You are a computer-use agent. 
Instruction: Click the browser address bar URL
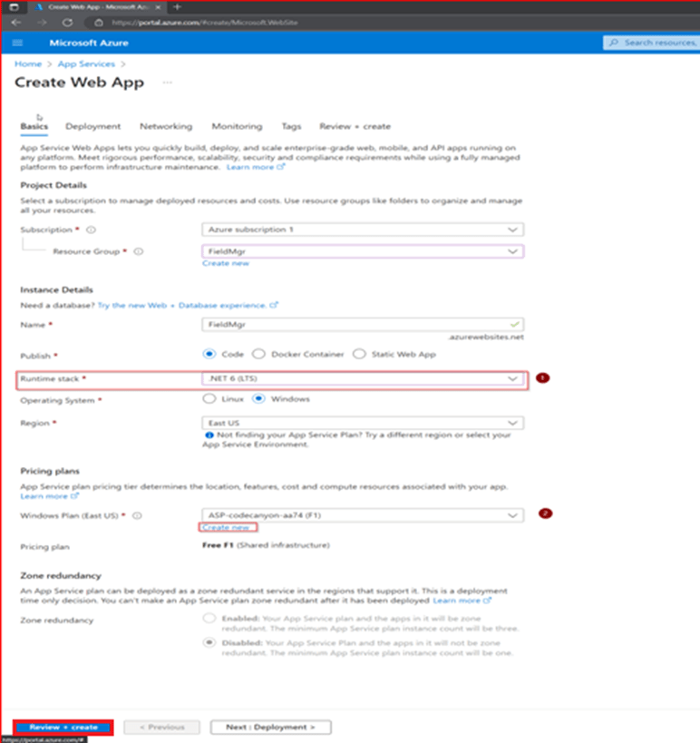click(x=205, y=23)
